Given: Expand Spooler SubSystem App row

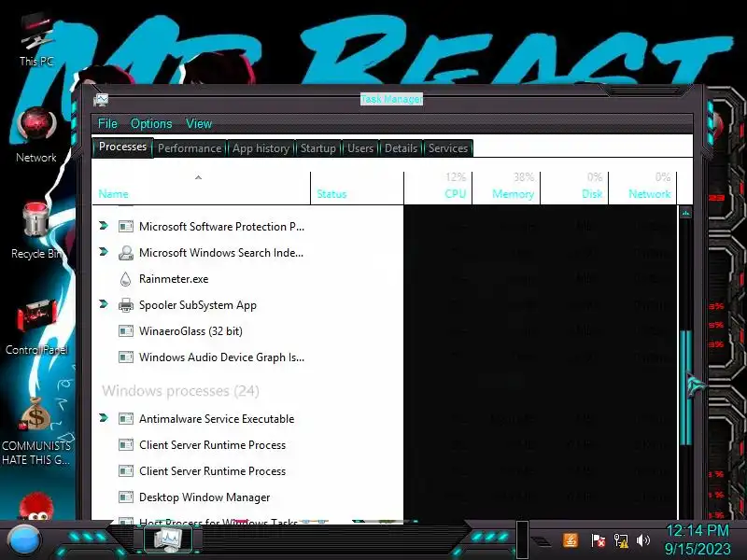Looking at the screenshot, I should coord(104,304).
